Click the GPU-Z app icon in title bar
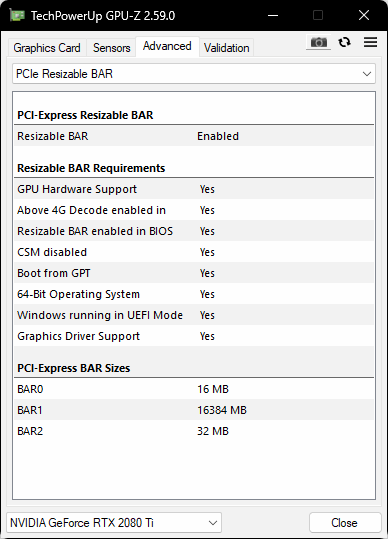This screenshot has height=539, width=388. coord(16,15)
